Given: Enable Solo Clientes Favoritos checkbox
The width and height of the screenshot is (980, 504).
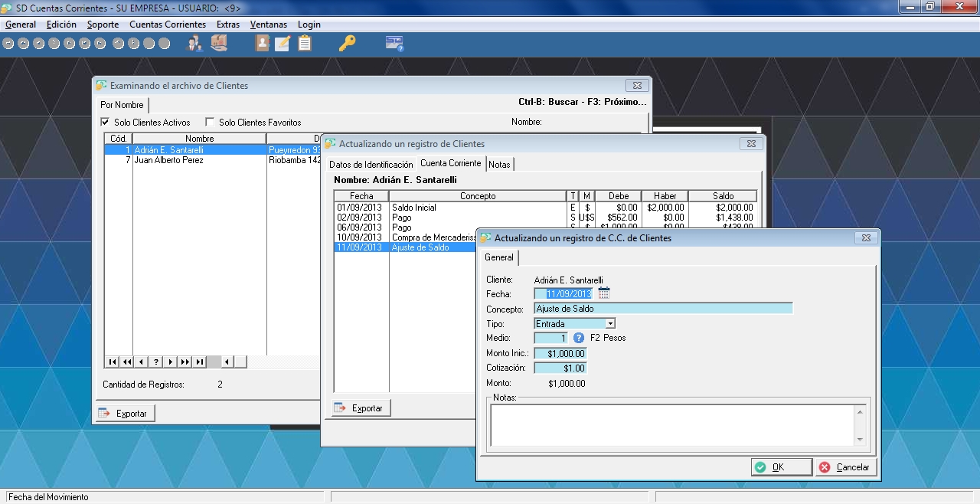Looking at the screenshot, I should click(x=210, y=122).
